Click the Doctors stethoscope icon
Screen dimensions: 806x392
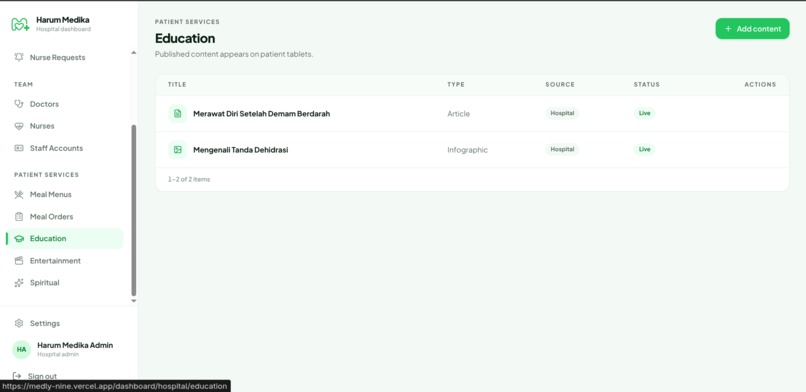pos(19,104)
